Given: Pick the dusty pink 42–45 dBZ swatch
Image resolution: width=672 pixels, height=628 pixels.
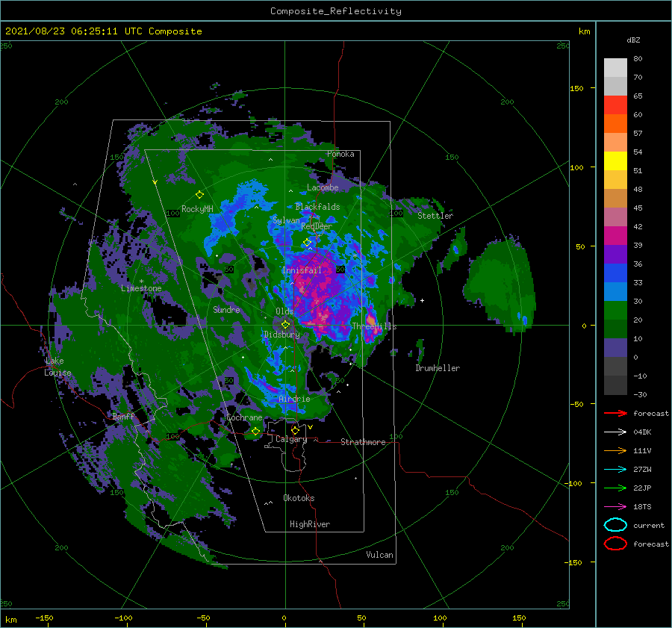Looking at the screenshot, I should (x=615, y=217).
